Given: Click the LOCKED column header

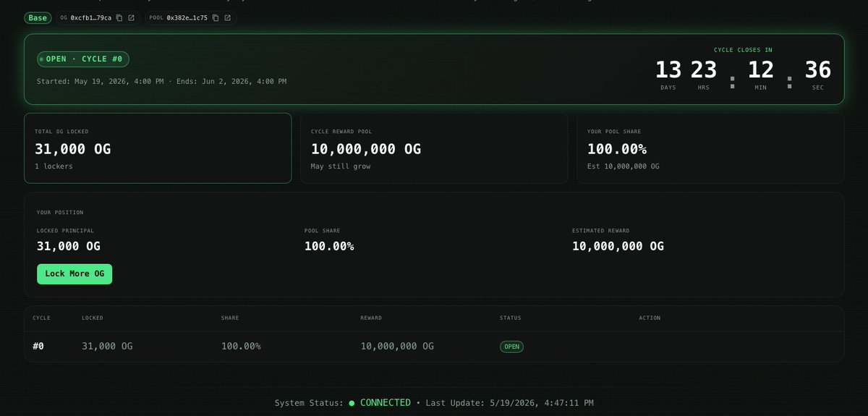Looking at the screenshot, I should 93,318.
